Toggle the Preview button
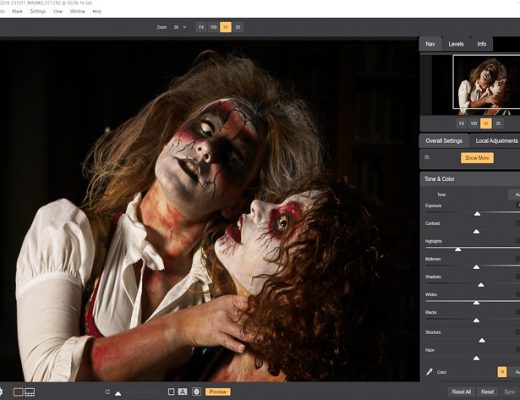Viewport: 520px width, 400px height. pyautogui.click(x=218, y=392)
